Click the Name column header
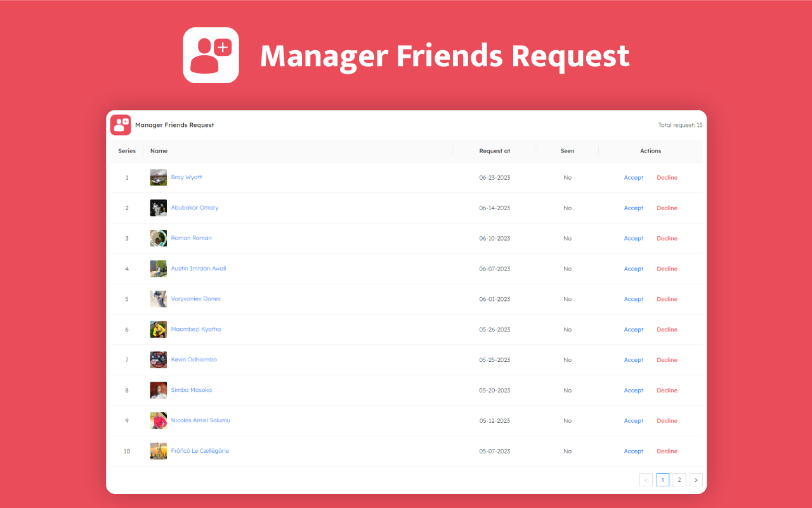Screen dimensions: 812x508 pos(159,150)
